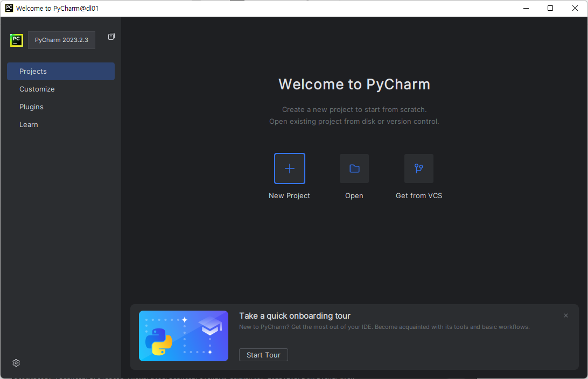Select the Get from VCS branch icon

pyautogui.click(x=418, y=168)
